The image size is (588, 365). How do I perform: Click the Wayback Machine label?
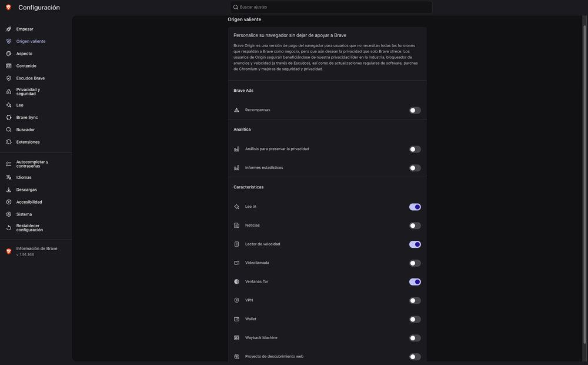(x=262, y=338)
